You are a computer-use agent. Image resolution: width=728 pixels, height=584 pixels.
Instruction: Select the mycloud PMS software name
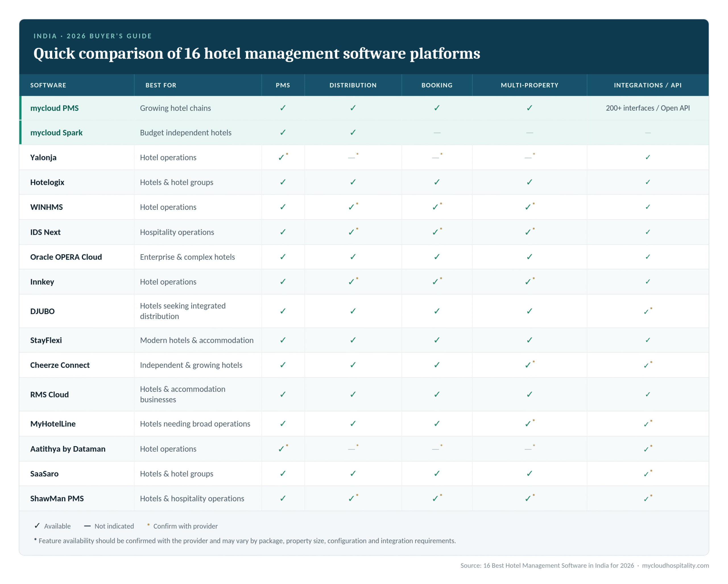54,108
